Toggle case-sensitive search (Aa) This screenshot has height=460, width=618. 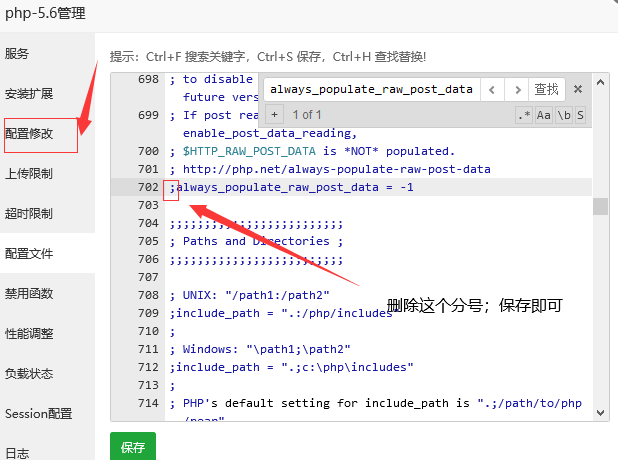[544, 115]
